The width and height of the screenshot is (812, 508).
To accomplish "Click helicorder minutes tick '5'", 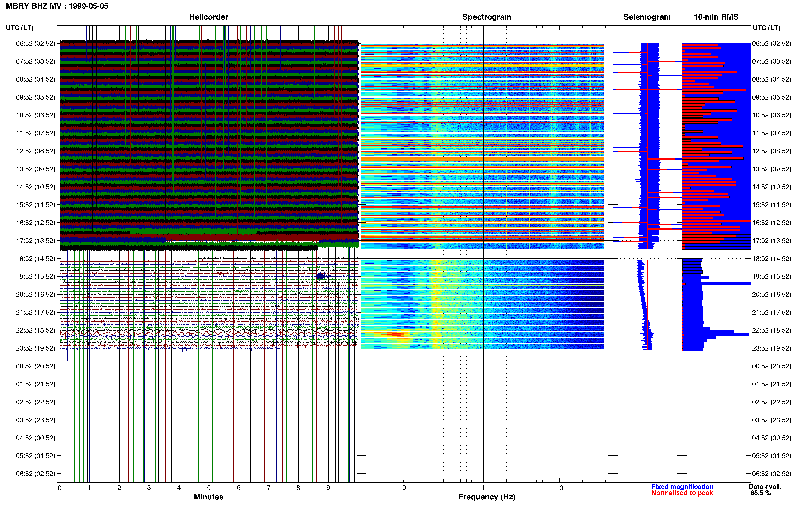I will pos(209,487).
